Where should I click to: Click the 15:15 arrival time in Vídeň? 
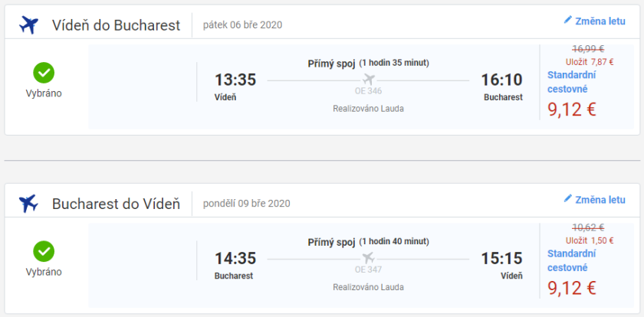501,259
